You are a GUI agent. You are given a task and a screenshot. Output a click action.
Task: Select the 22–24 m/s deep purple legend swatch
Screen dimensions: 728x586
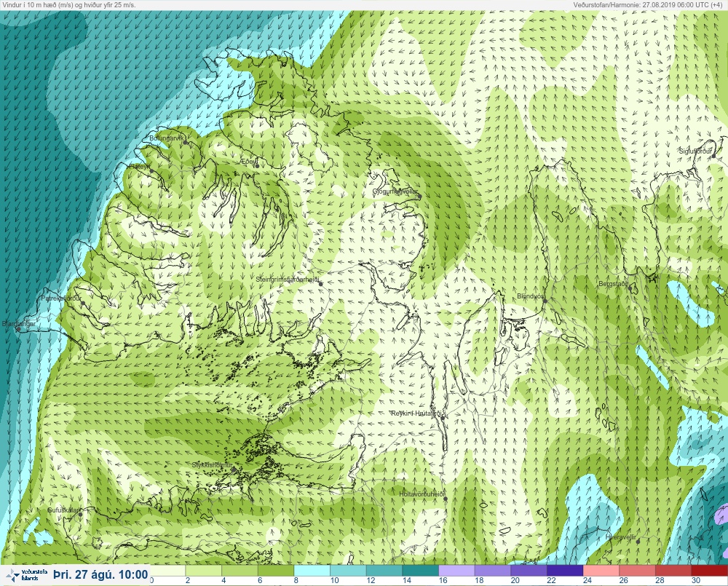[565, 570]
